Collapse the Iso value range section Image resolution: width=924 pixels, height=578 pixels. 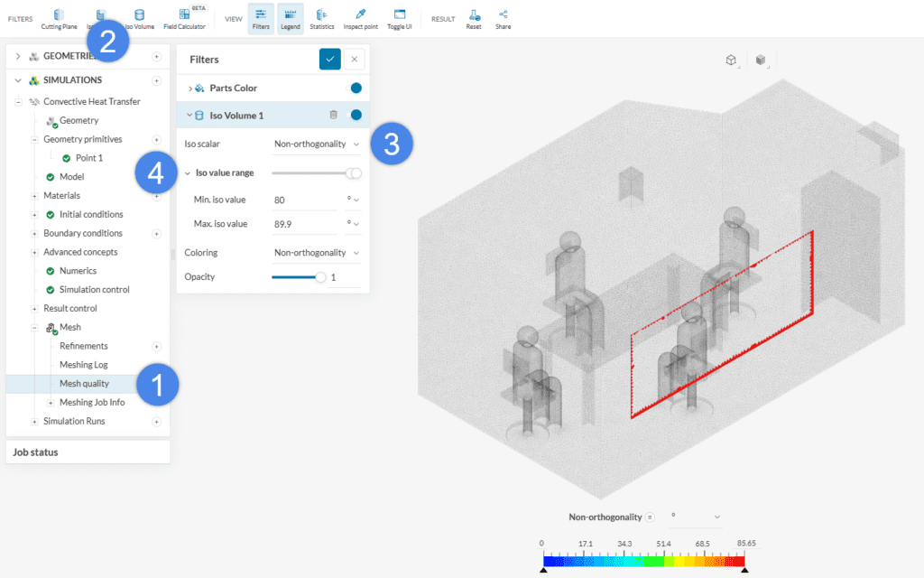pos(186,172)
